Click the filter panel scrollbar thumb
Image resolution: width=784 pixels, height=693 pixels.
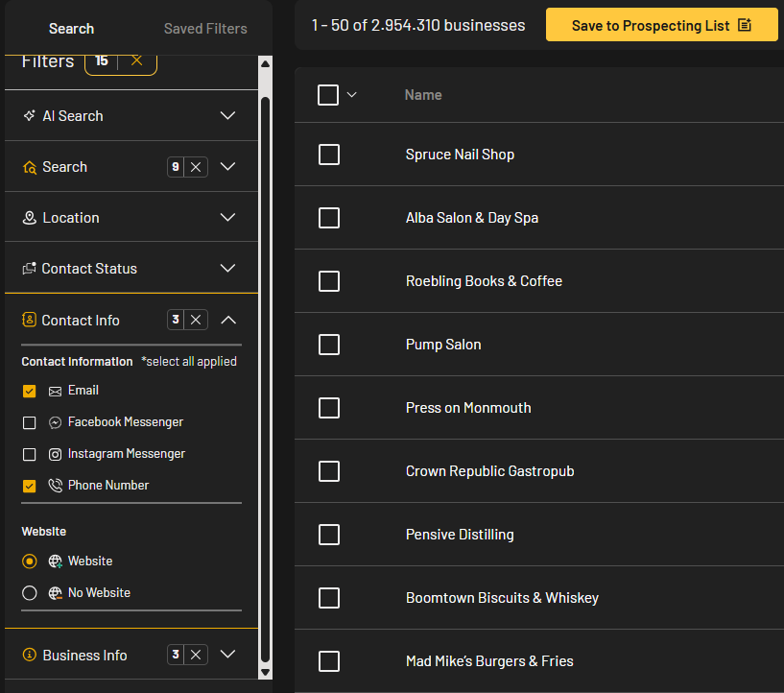pos(266,380)
